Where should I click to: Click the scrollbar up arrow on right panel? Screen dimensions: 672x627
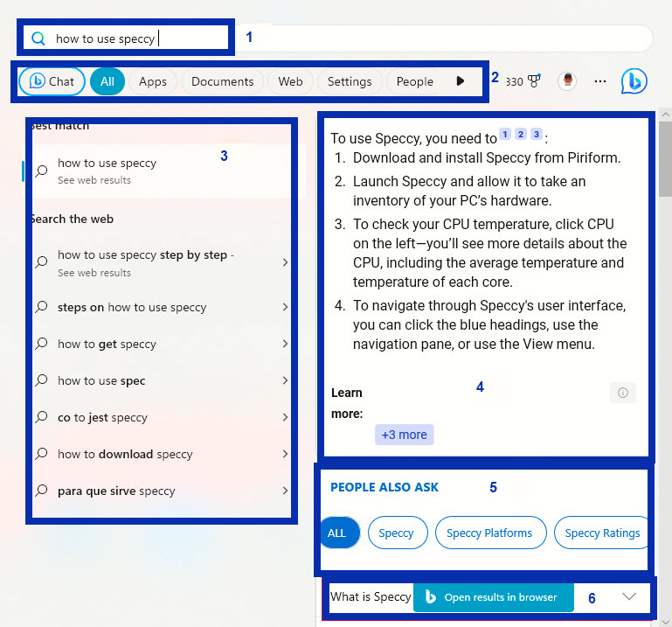(665, 115)
